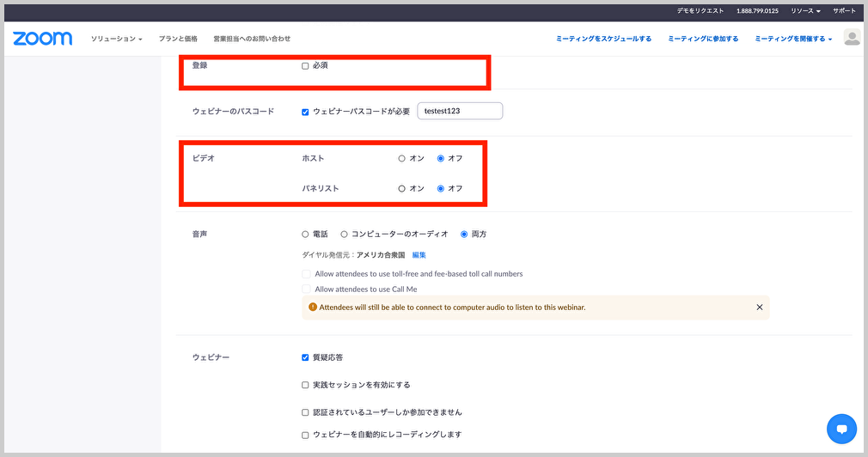Toggle the 必須 registration checkbox
This screenshot has width=868, height=457.
point(305,66)
